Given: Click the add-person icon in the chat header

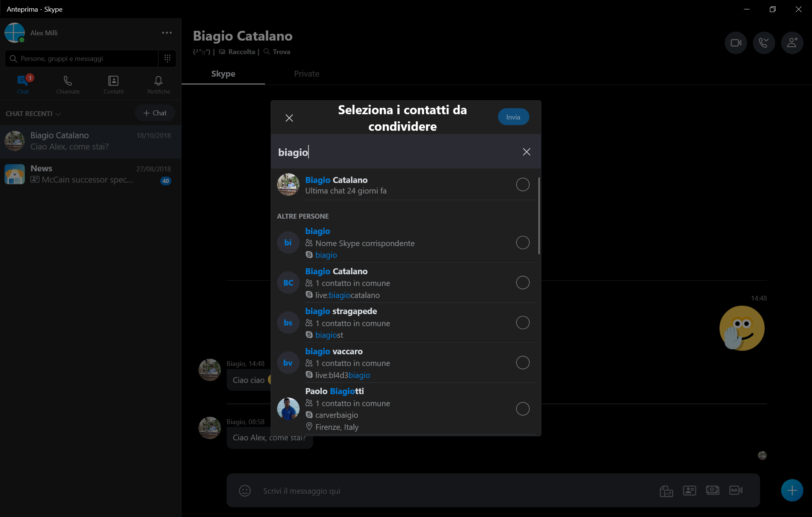Looking at the screenshot, I should 792,43.
